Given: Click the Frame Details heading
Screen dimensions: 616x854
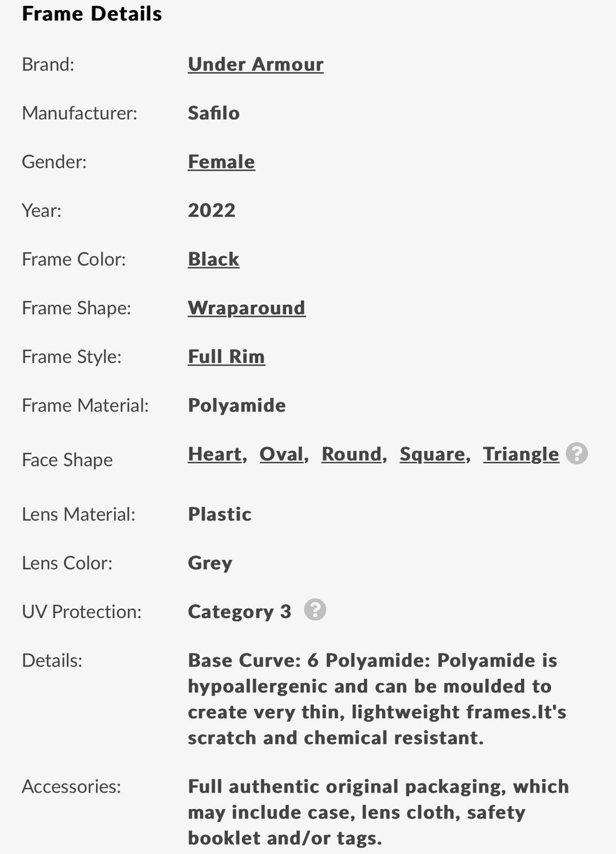Looking at the screenshot, I should click(x=92, y=14).
